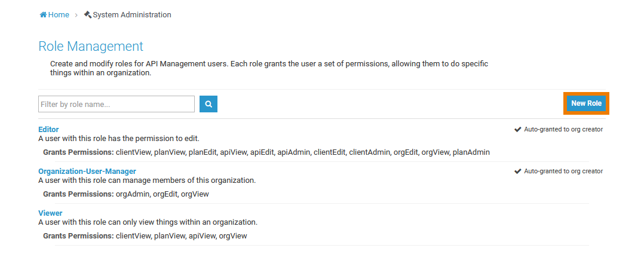
Task: Open the Home breadcrumb link text
Action: point(59,15)
